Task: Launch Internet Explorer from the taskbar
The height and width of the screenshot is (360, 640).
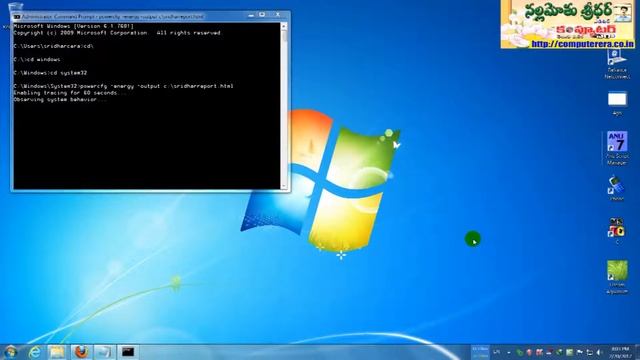Action: 35,352
